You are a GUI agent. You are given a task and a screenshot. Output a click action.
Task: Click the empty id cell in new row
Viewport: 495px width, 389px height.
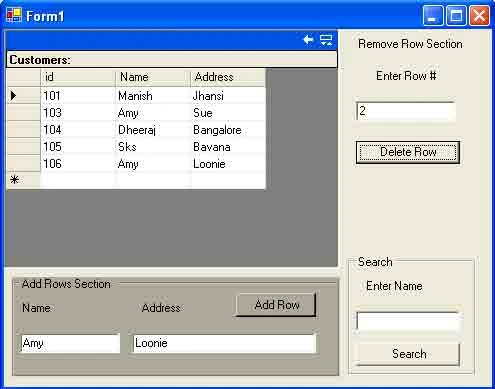(x=78, y=180)
